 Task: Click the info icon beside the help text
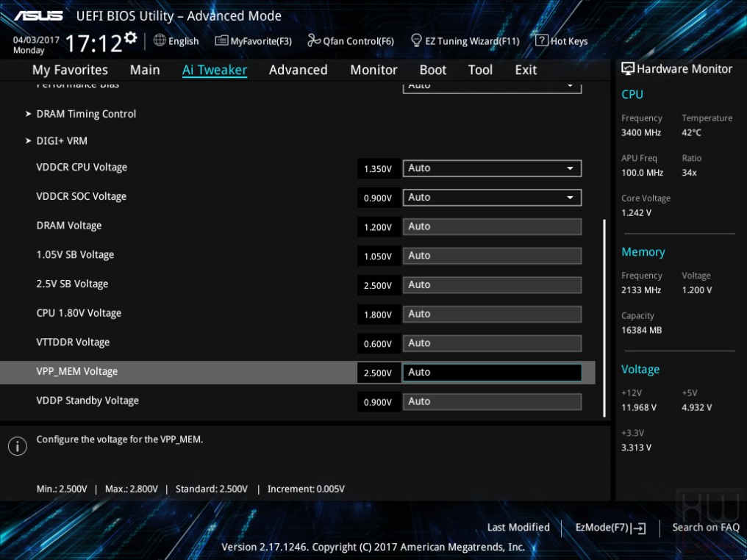(18, 446)
